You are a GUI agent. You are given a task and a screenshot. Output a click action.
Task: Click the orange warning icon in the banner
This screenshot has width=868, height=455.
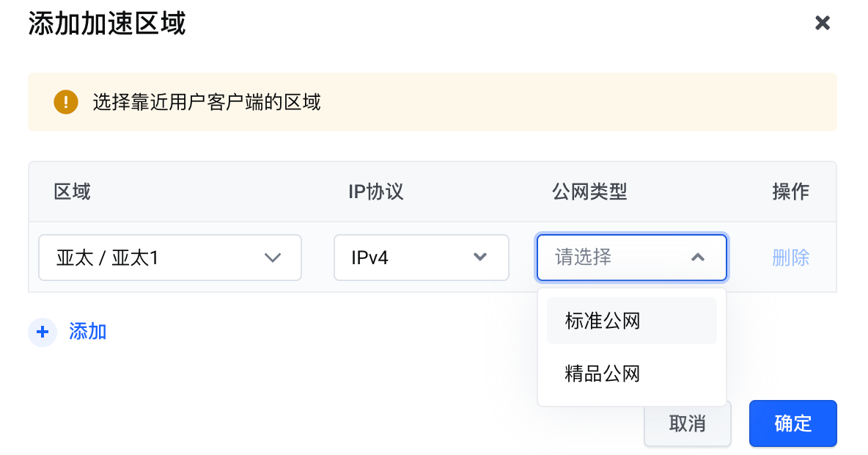point(66,102)
